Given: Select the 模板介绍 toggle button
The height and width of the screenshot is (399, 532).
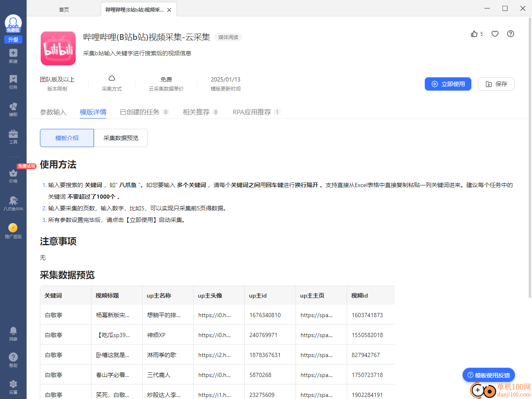Looking at the screenshot, I should click(67, 138).
